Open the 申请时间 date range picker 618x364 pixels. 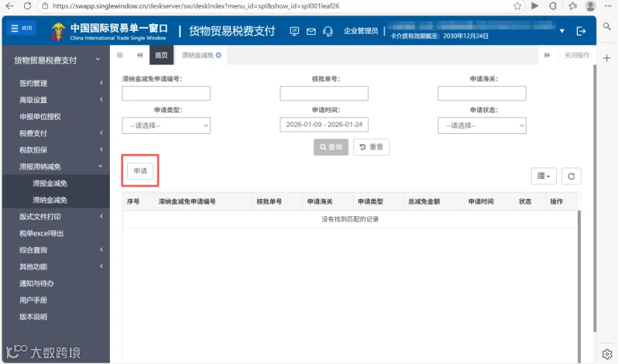pos(324,124)
